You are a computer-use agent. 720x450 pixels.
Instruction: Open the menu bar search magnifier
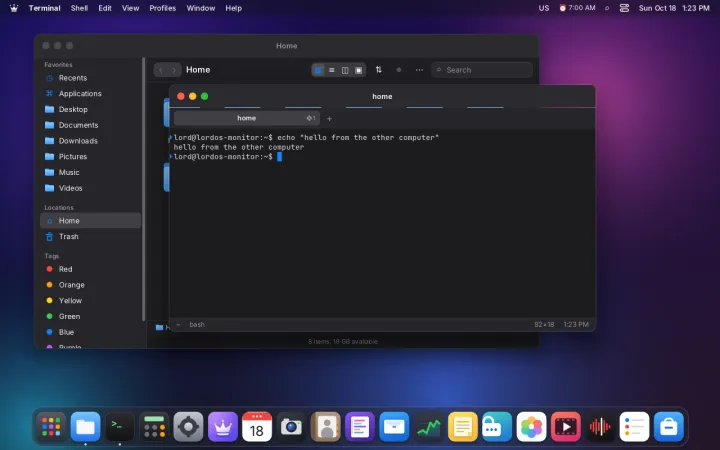point(607,8)
